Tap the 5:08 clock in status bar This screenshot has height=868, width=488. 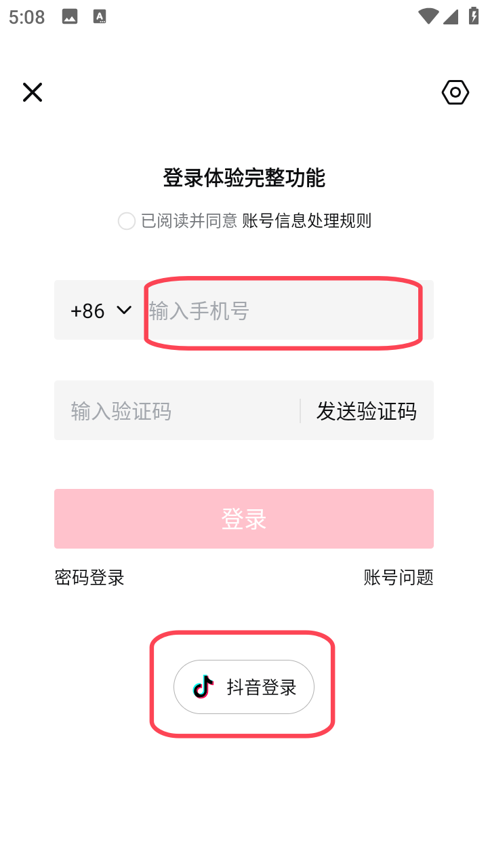27,17
